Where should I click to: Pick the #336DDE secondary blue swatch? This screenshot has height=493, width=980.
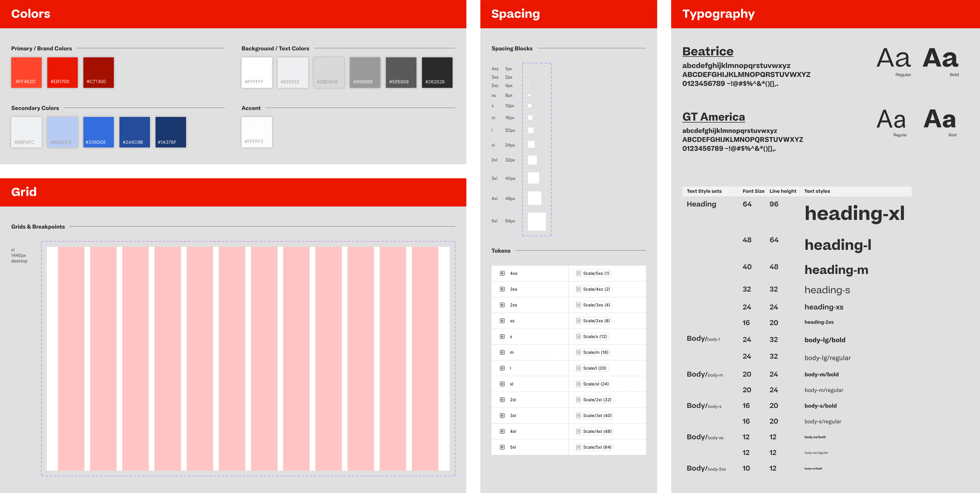point(98,132)
